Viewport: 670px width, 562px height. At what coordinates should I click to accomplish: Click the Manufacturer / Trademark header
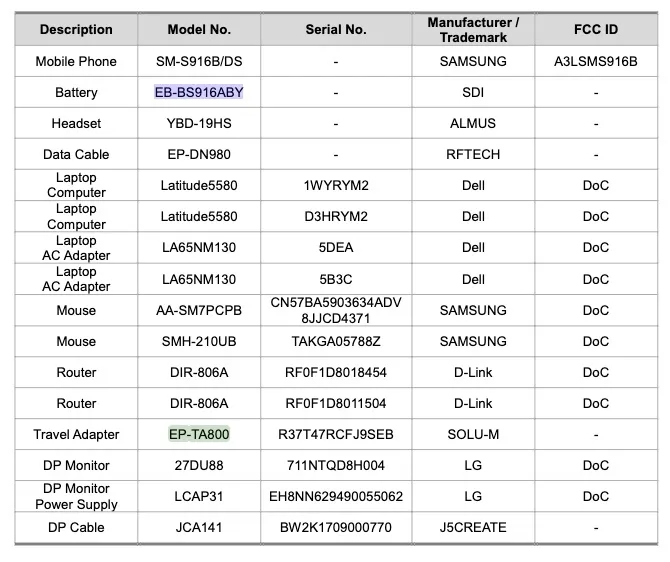click(x=473, y=30)
